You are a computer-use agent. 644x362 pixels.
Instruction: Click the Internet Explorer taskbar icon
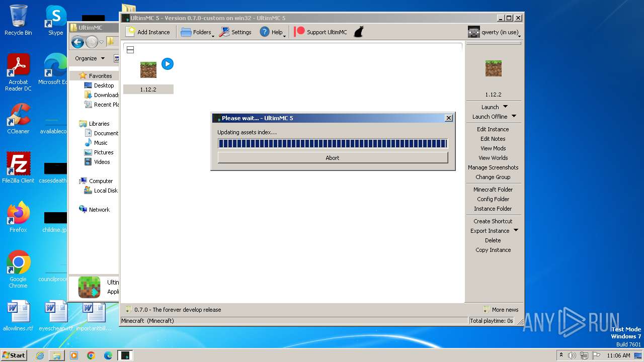[40, 355]
